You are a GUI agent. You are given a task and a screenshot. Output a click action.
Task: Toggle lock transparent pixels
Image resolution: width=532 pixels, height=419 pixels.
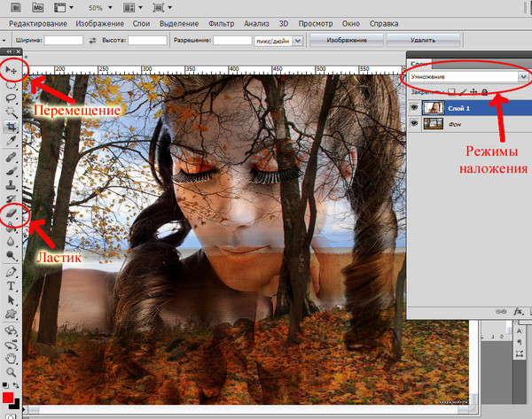(451, 91)
